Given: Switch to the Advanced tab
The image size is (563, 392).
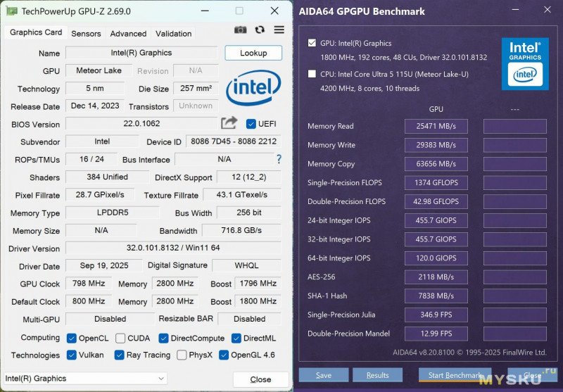Looking at the screenshot, I should (128, 33).
